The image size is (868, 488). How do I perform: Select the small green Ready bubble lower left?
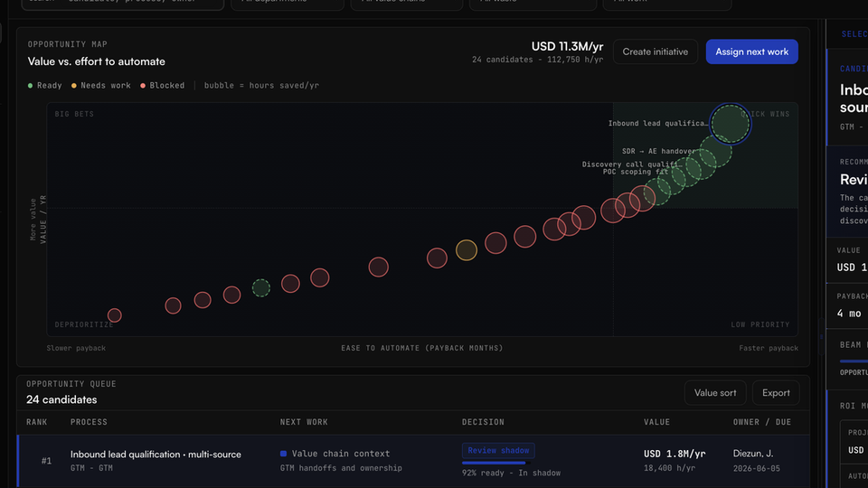260,287
